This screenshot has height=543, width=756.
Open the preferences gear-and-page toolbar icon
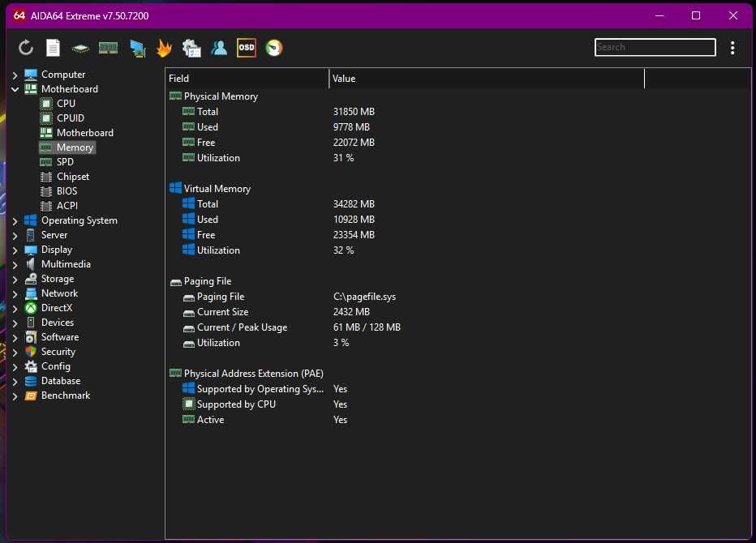191,48
